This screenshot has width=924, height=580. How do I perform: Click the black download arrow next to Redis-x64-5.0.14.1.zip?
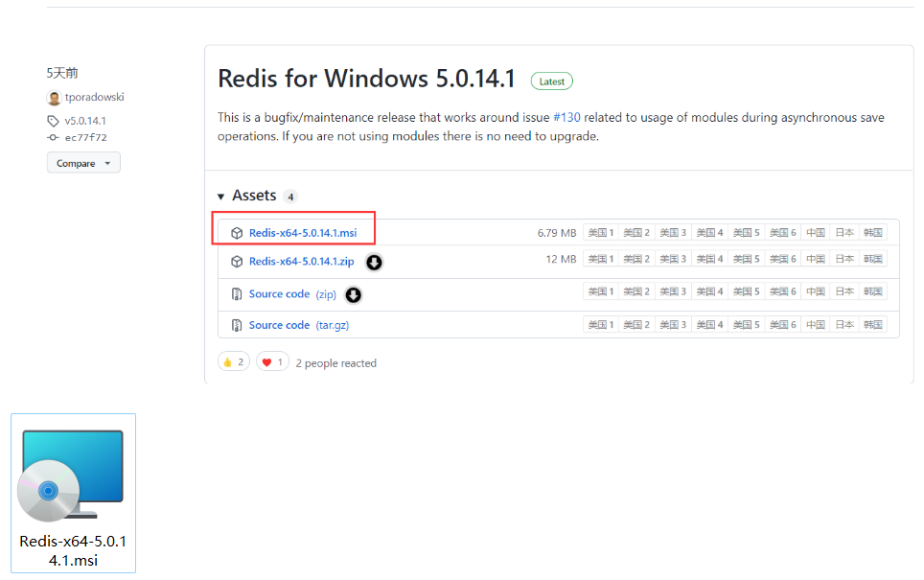click(374, 262)
